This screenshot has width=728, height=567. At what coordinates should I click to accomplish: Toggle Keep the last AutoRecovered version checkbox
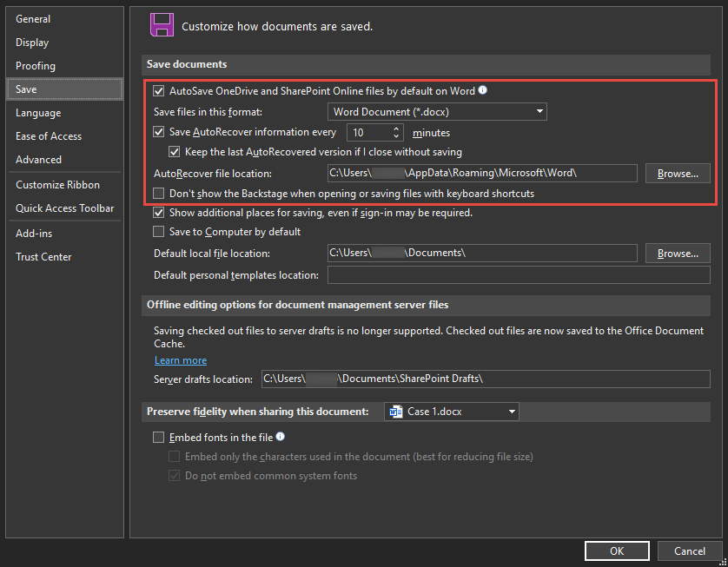pyautogui.click(x=174, y=152)
